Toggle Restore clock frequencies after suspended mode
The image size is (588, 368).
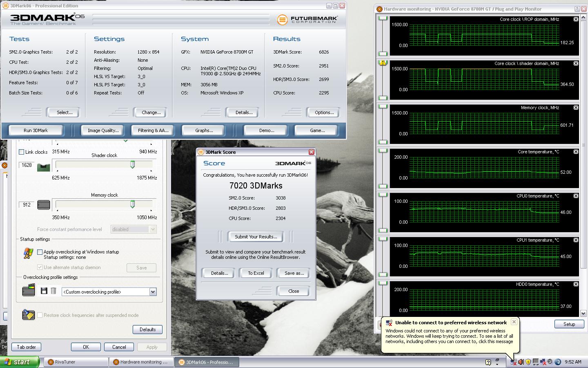tap(40, 315)
